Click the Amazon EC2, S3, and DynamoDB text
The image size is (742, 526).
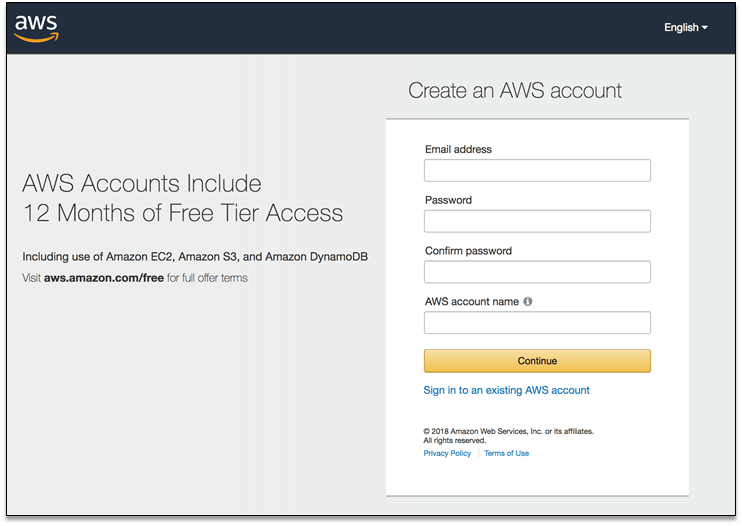click(x=195, y=257)
